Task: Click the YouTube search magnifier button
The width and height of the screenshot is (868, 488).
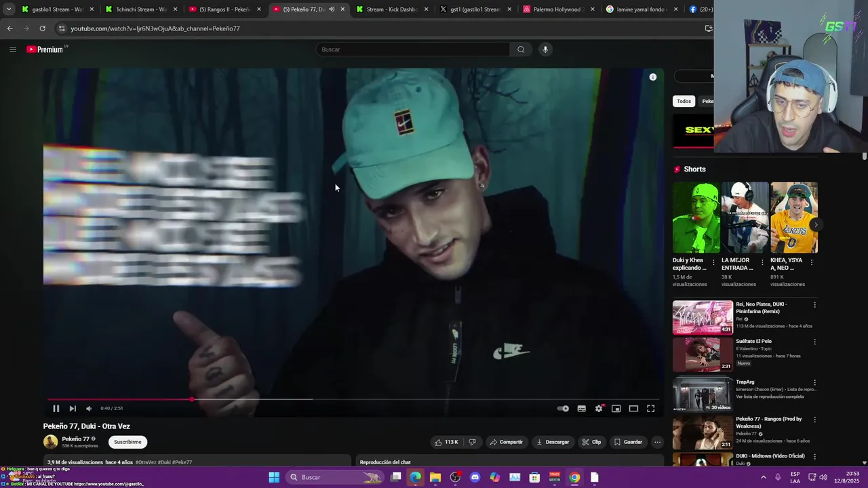Action: pos(521,49)
